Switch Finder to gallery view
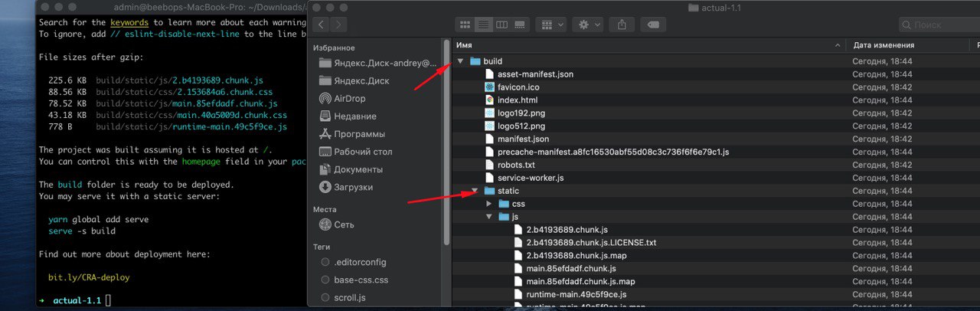 pos(521,25)
